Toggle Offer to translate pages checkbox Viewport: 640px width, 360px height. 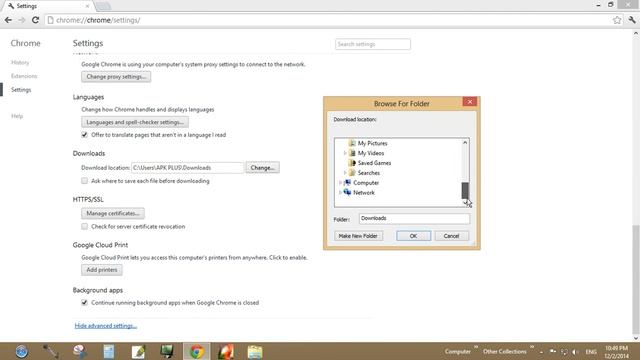point(84,135)
